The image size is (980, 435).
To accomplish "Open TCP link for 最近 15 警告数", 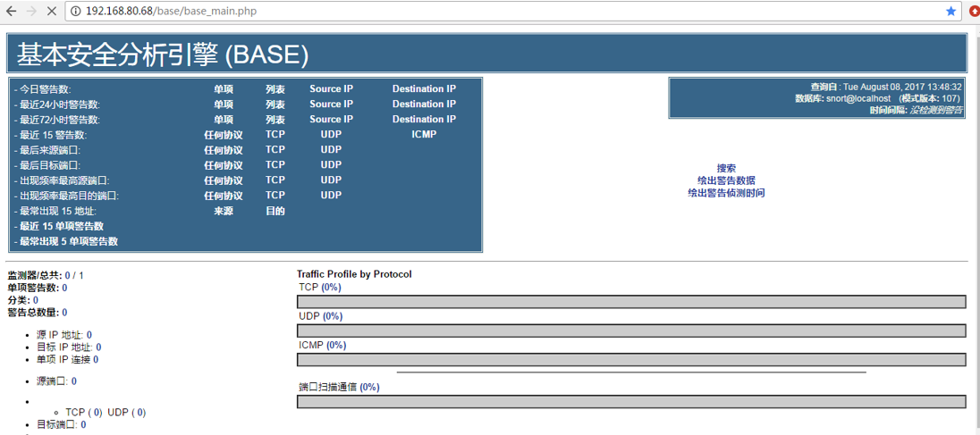I will click(275, 134).
